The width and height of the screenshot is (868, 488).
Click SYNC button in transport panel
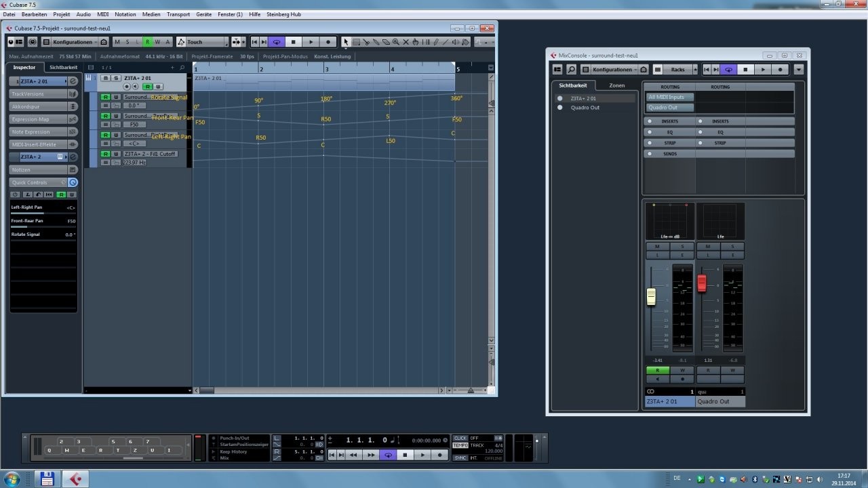coord(460,457)
